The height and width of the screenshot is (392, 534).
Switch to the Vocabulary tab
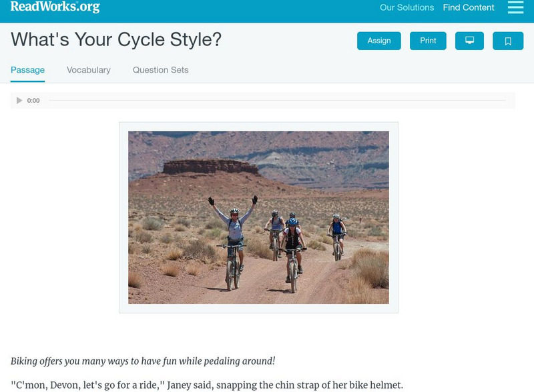tap(89, 70)
